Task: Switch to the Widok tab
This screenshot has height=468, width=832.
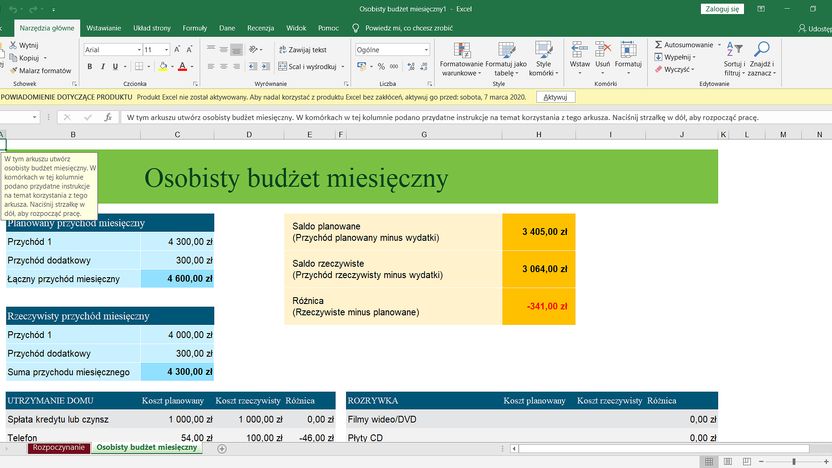Action: (296, 28)
